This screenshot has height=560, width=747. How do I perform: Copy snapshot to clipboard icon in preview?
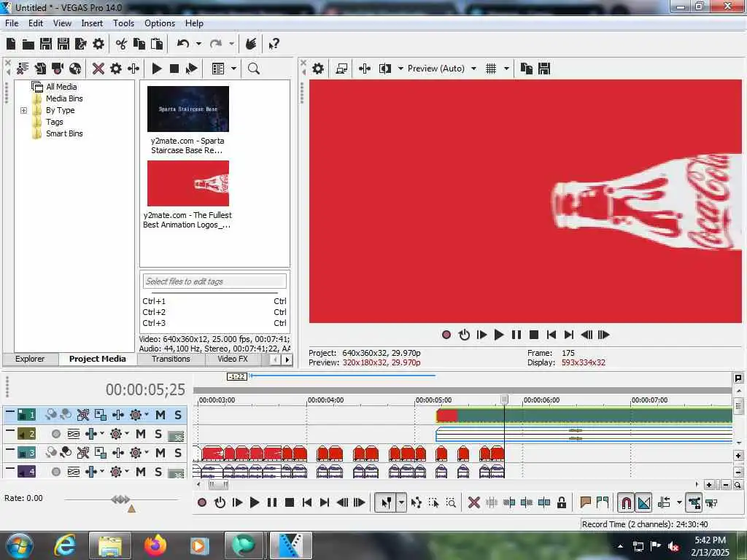[527, 69]
